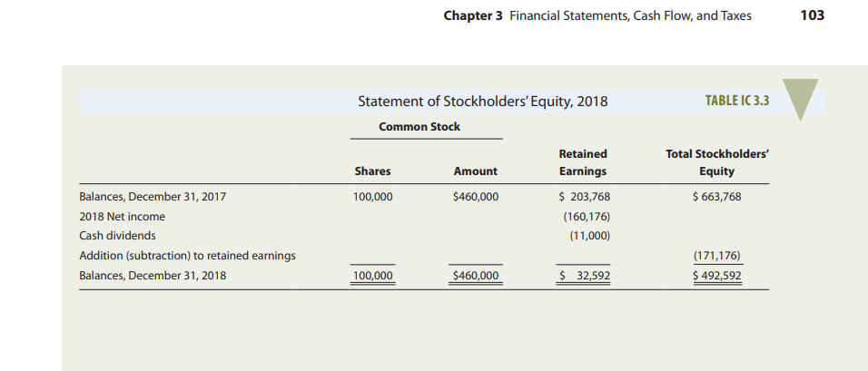Click the $ 203,768 retained earnings value
Screen dimensions: 868x371
click(583, 196)
